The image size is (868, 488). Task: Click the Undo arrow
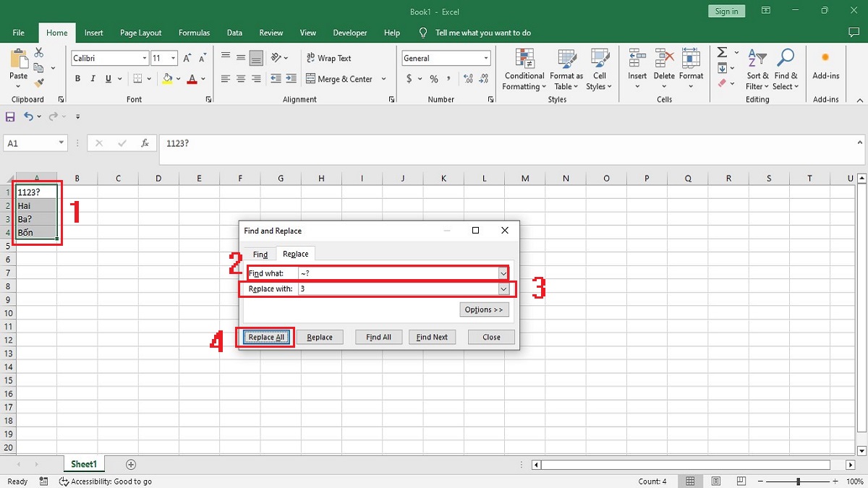(x=29, y=116)
